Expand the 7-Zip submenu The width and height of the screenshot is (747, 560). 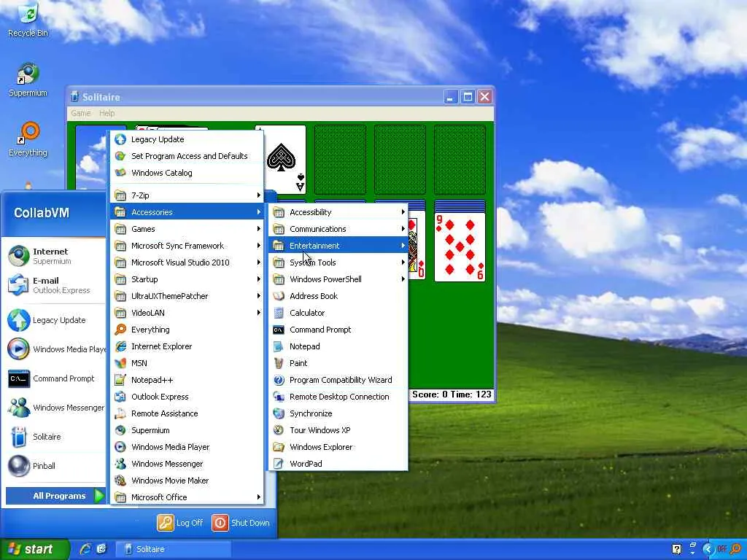click(x=187, y=195)
